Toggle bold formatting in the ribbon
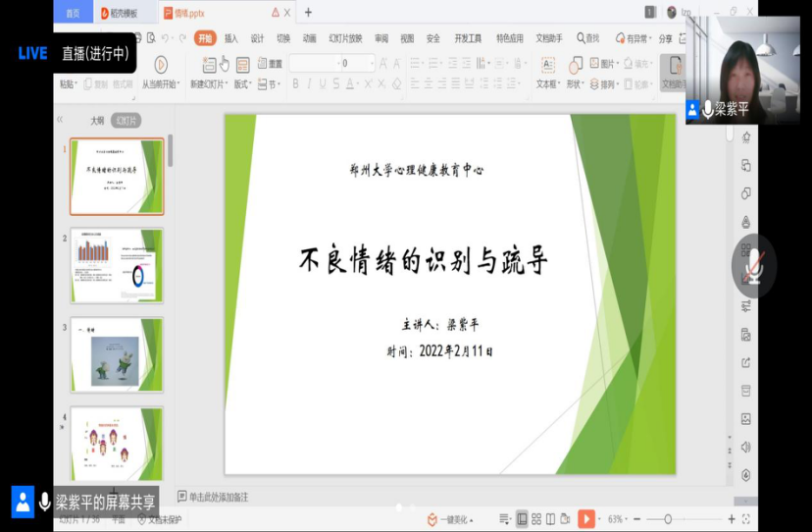 [x=295, y=84]
